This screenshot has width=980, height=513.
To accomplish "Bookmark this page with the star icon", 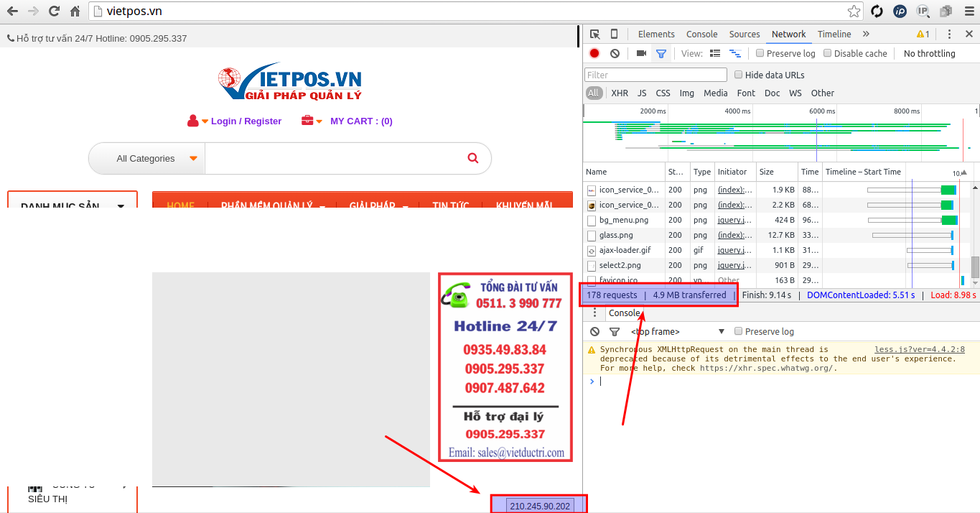I will point(854,11).
